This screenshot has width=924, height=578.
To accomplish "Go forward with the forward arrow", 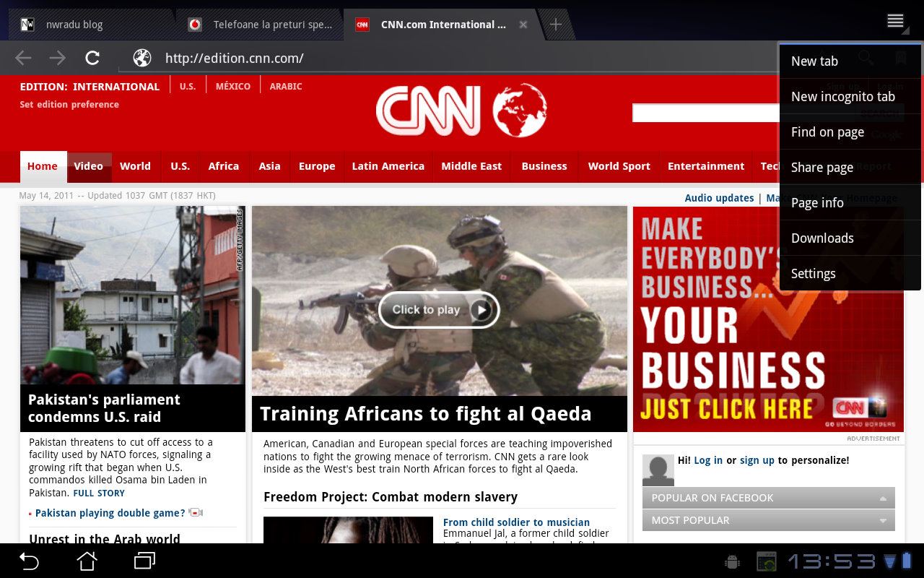I will (58, 58).
